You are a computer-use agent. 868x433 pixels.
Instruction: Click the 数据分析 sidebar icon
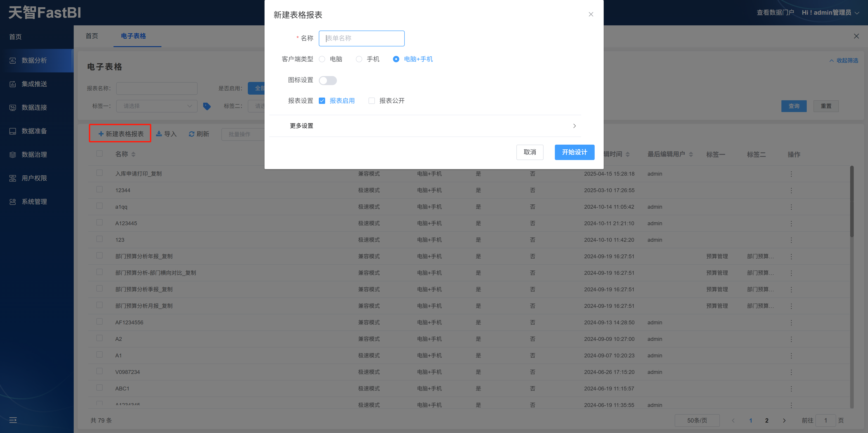tap(12, 60)
